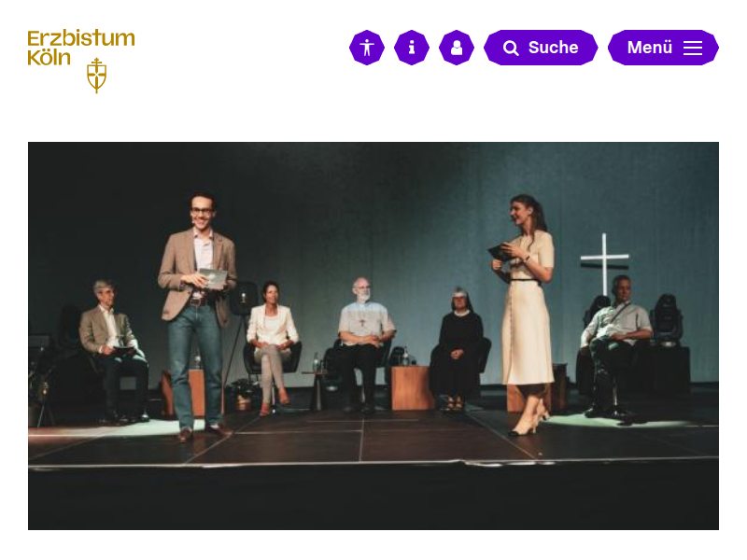Viewport: 747px width, 560px height.
Task: Click the Suche text label
Action: tap(553, 48)
